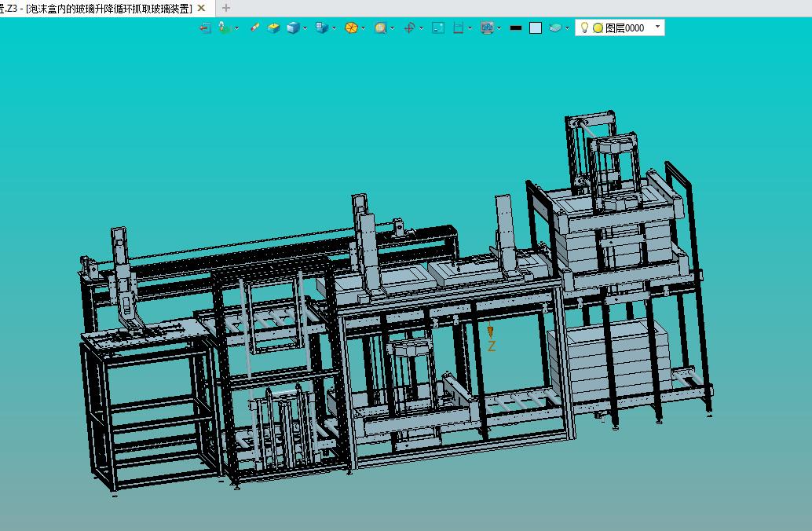The height and width of the screenshot is (531, 812).
Task: Close the current document tab
Action: pos(202,9)
